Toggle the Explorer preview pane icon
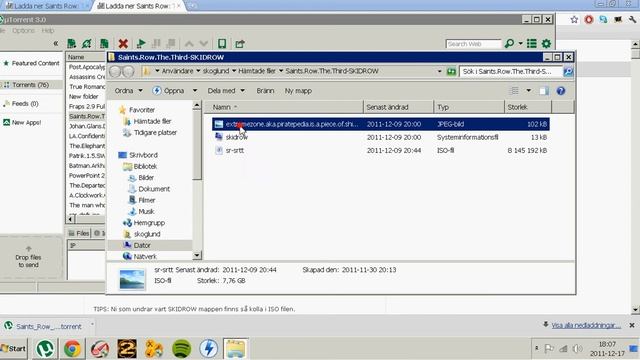 click(544, 91)
